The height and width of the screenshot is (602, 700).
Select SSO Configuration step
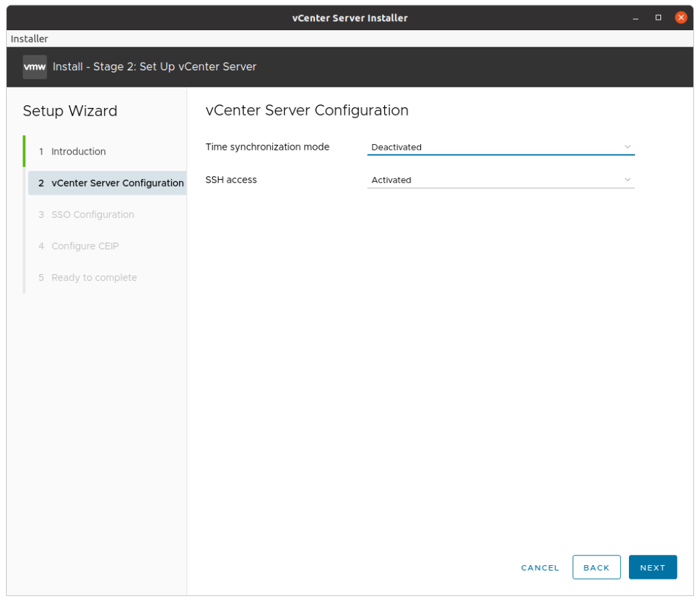(92, 215)
